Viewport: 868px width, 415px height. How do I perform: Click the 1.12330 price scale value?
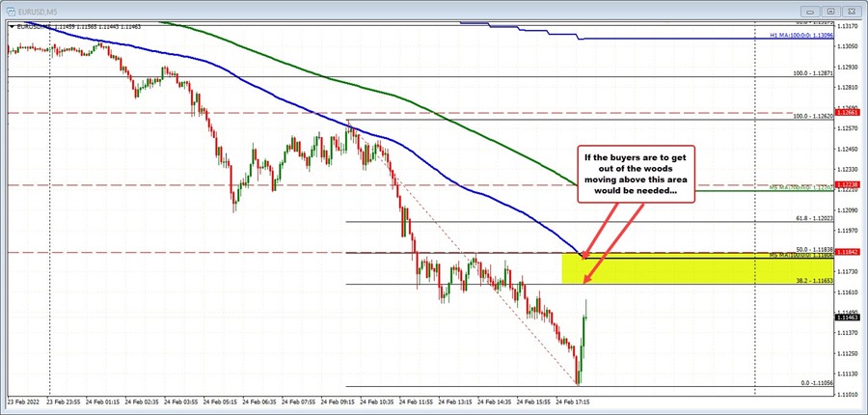pos(848,170)
